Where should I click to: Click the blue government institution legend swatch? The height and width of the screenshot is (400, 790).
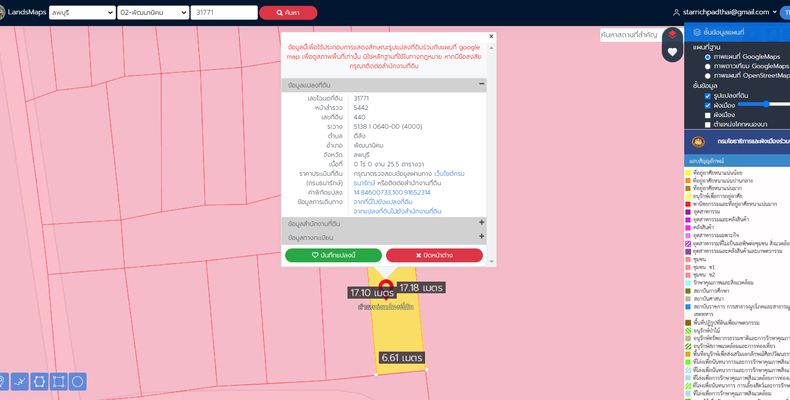[x=688, y=306]
